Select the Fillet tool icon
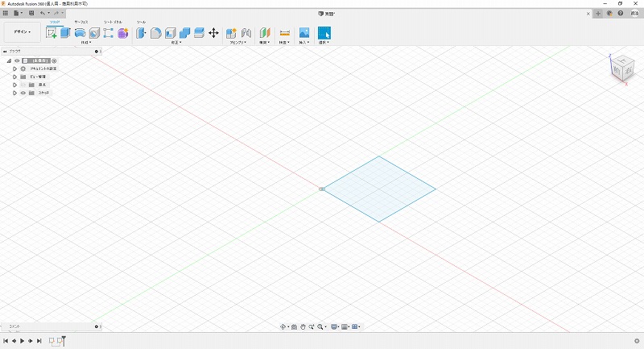 tap(156, 33)
